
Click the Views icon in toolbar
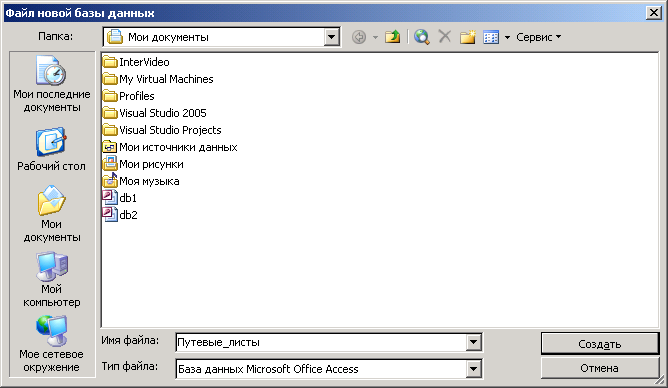(x=491, y=37)
